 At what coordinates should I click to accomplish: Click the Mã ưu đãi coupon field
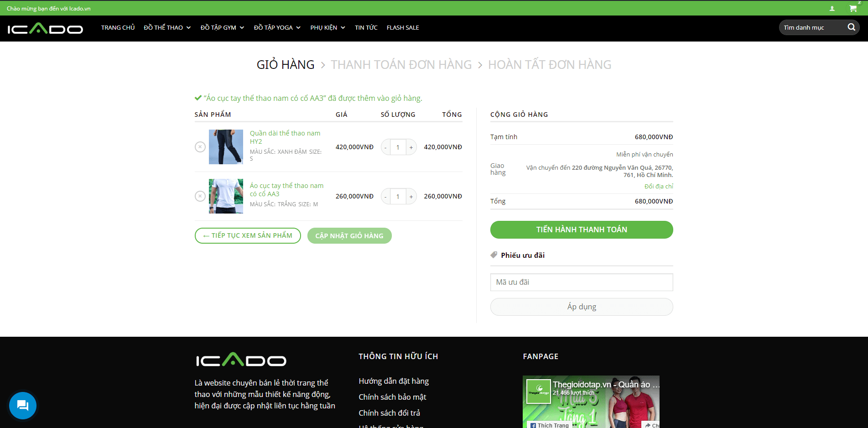[582, 282]
